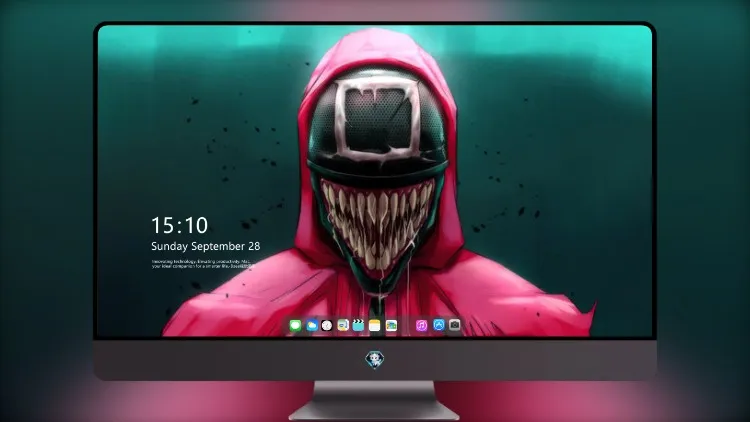Image resolution: width=750 pixels, height=422 pixels.
Task: Open the yellow Notes app
Action: point(375,326)
